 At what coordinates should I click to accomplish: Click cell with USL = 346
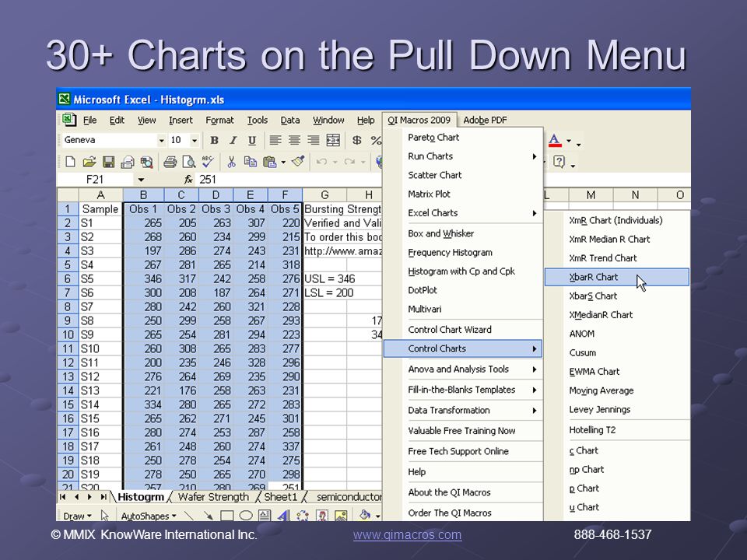pyautogui.click(x=330, y=278)
